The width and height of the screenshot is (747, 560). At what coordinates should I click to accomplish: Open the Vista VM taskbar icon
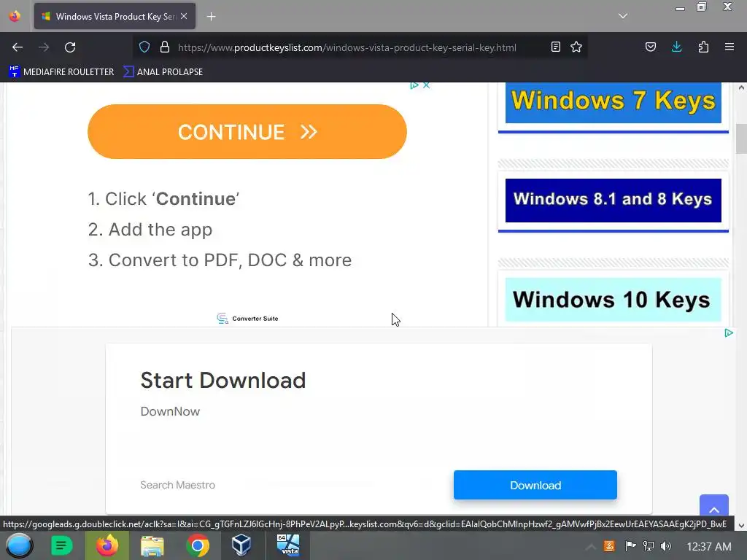pos(288,545)
